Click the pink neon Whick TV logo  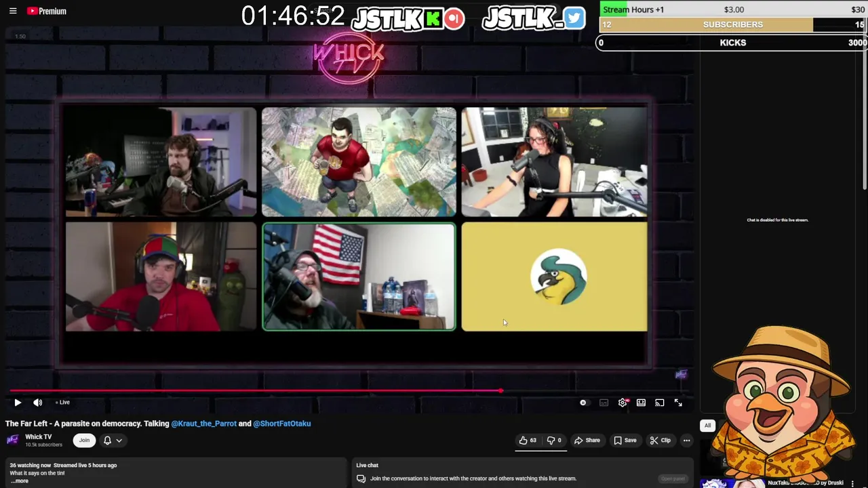click(349, 58)
